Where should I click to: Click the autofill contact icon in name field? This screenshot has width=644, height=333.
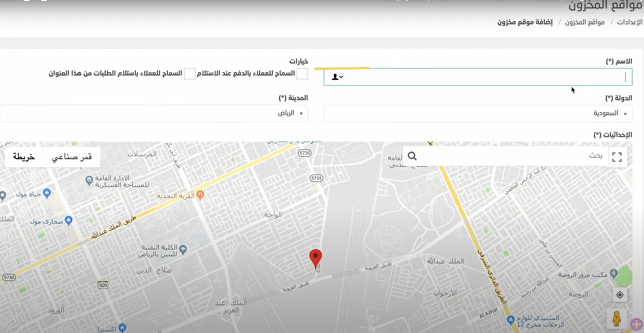tap(338, 77)
